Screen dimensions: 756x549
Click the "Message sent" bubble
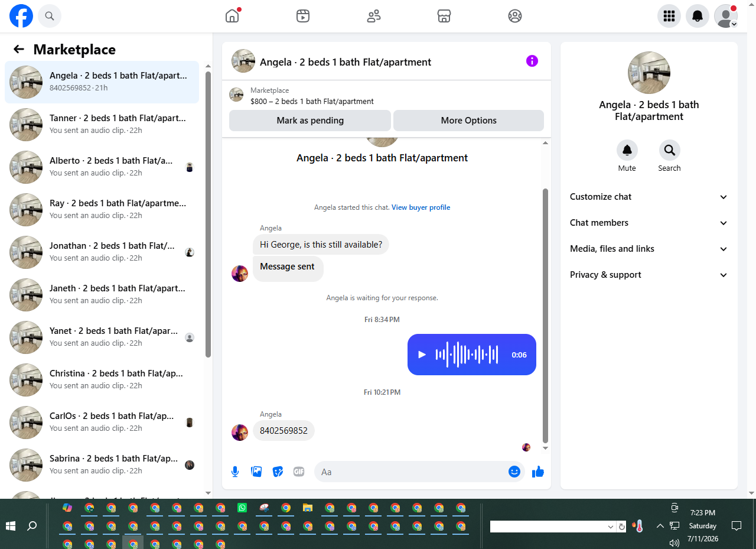pos(288,268)
